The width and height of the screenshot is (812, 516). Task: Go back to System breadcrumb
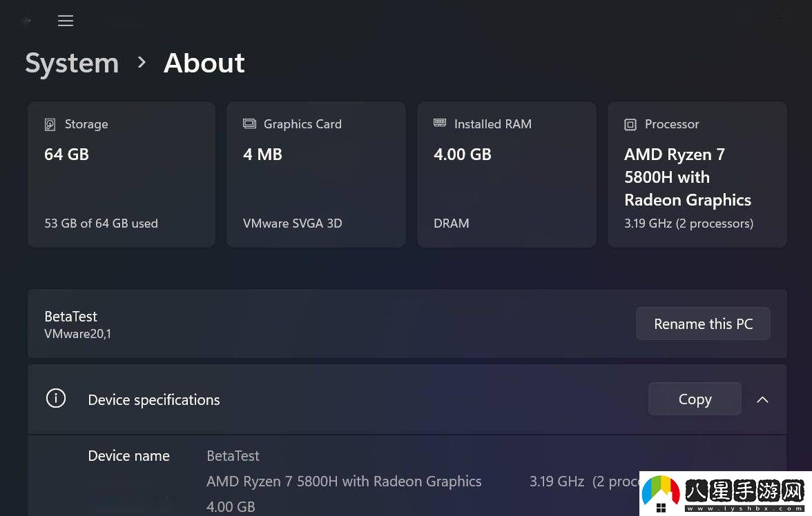[x=72, y=63]
